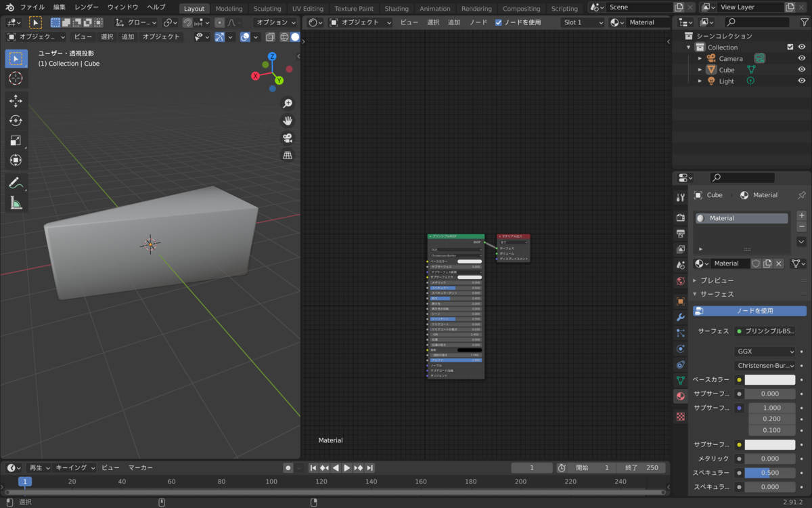Screen dimensions: 812x508
Task: Select the Scale tool
Action: point(16,141)
